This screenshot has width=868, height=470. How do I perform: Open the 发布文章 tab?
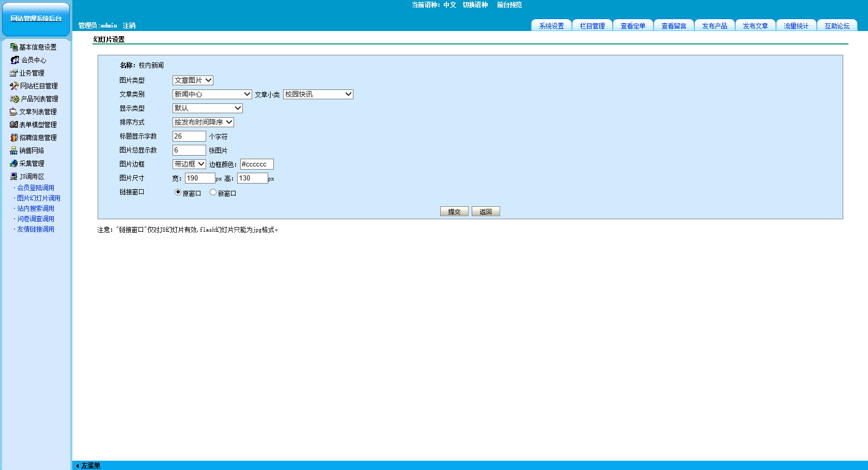pyautogui.click(x=755, y=26)
